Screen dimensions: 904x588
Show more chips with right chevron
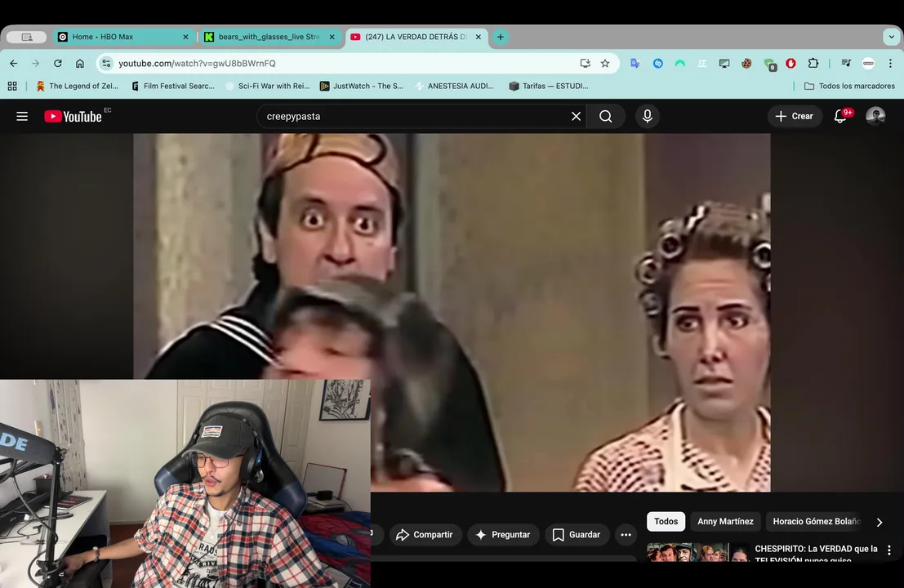tap(880, 522)
